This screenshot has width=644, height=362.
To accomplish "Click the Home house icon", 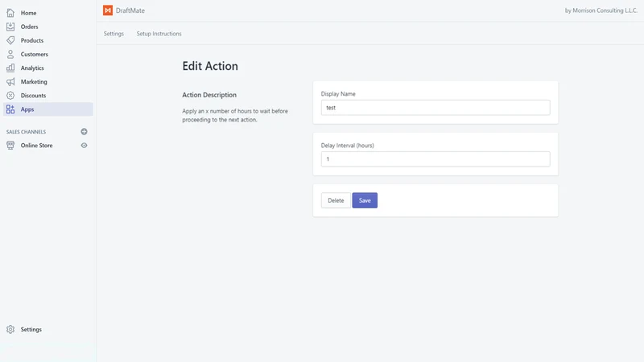I will click(10, 13).
